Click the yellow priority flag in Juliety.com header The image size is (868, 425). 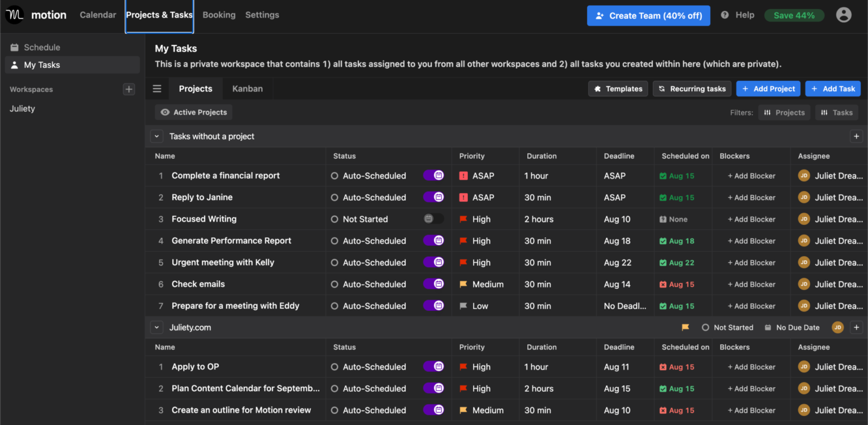(x=685, y=327)
